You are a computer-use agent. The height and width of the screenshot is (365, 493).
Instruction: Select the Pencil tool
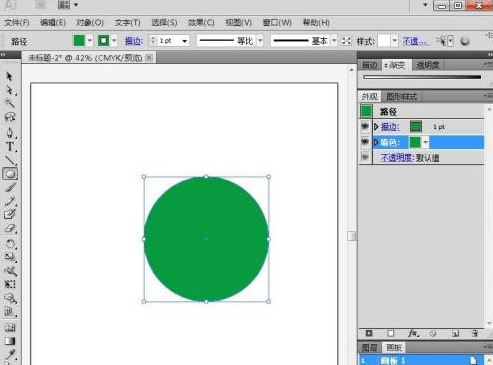pyautogui.click(x=9, y=201)
